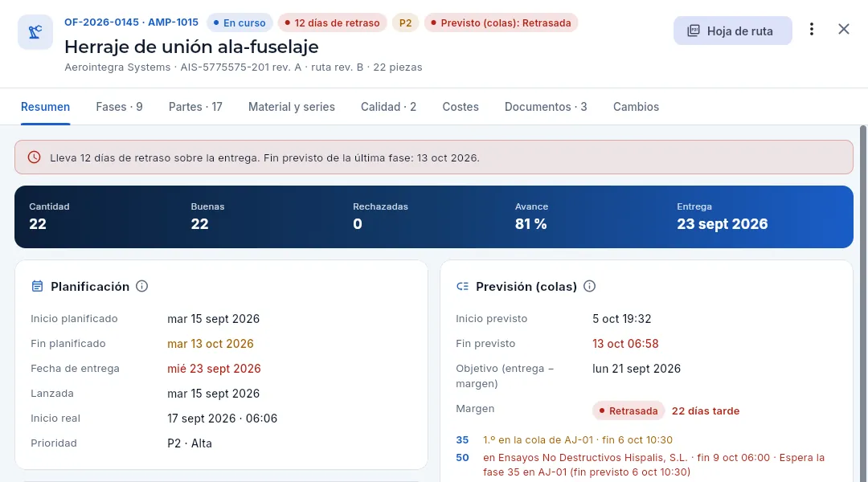This screenshot has height=482, width=868.
Task: Select the title Herraje de unión ala-fuselaje
Action: click(191, 47)
